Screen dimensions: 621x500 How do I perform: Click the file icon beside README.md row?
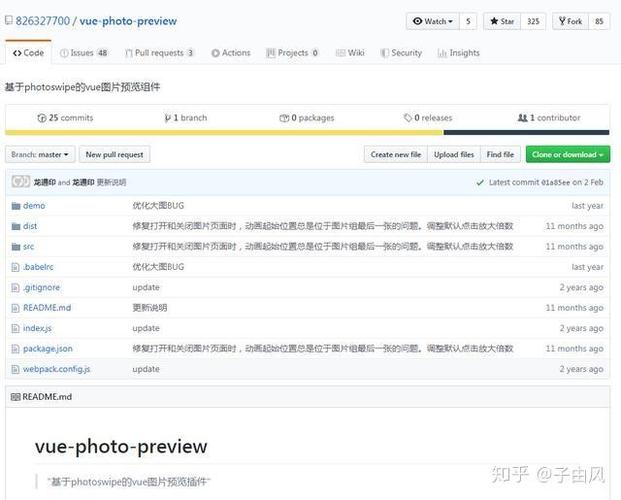coord(15,308)
